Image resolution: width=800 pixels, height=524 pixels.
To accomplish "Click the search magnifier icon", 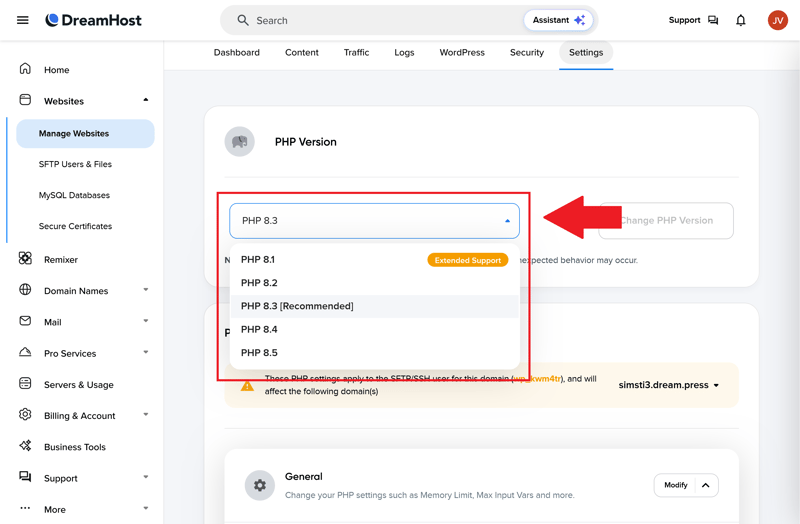I will point(243,20).
